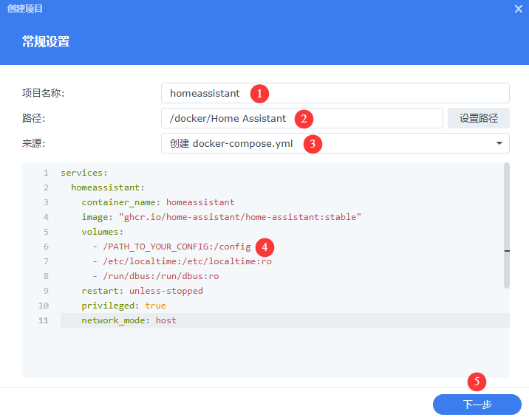Click red badge 5 above the 下一步 button
The height and width of the screenshot is (420, 529).
tap(477, 382)
